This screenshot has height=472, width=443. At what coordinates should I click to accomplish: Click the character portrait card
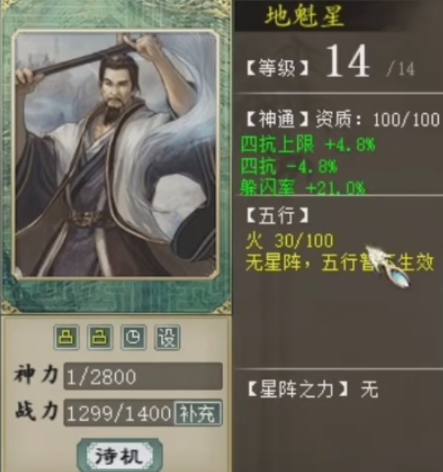point(115,154)
